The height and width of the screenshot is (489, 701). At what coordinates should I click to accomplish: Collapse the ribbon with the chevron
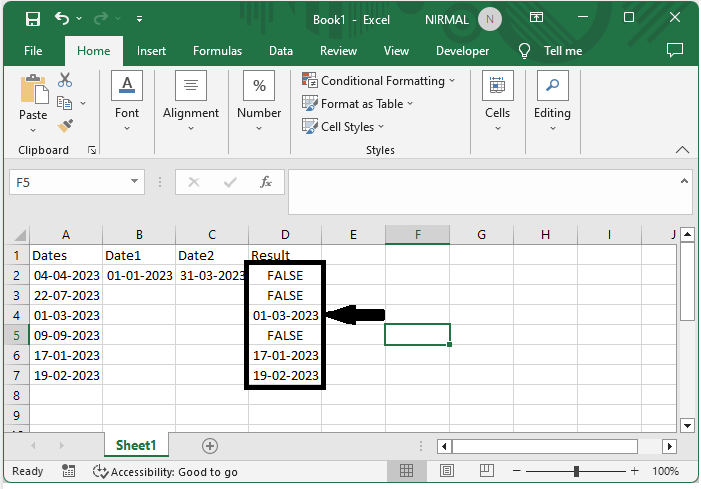pyautogui.click(x=682, y=150)
